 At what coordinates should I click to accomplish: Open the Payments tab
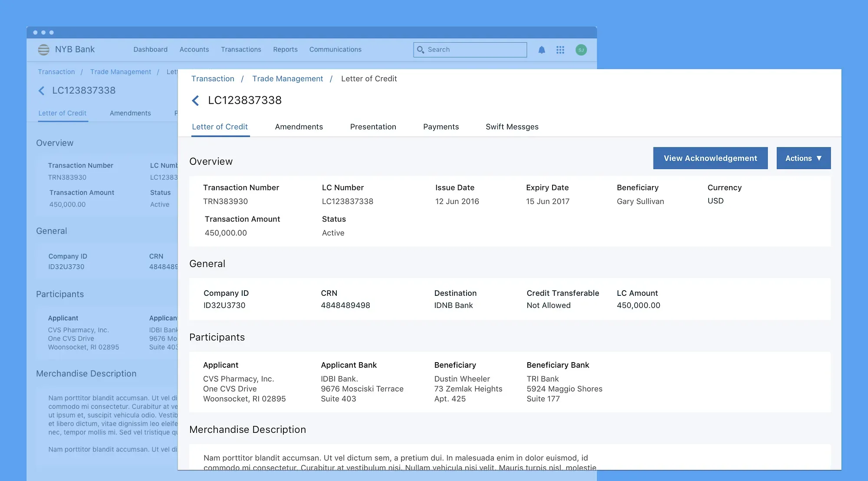pos(441,127)
